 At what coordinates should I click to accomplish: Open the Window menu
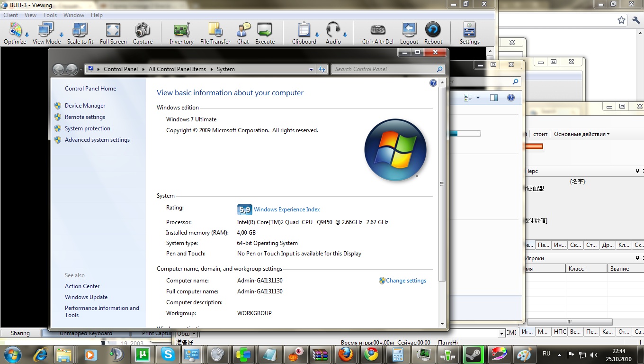point(74,15)
